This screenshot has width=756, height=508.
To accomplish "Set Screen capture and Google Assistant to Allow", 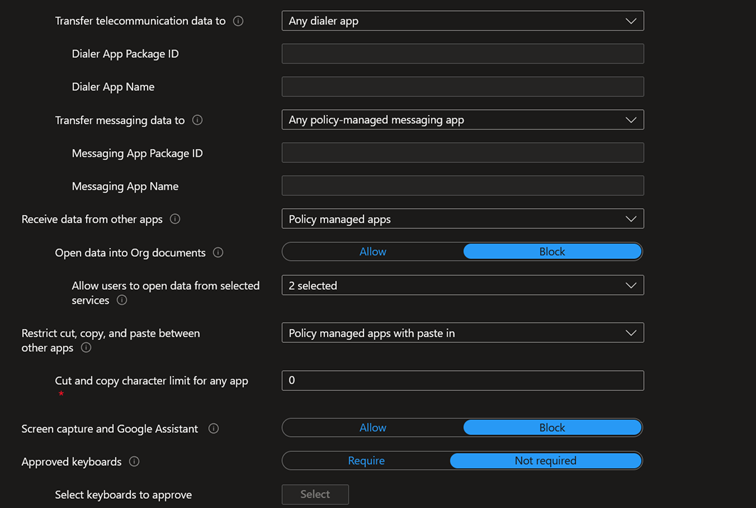I will [373, 428].
